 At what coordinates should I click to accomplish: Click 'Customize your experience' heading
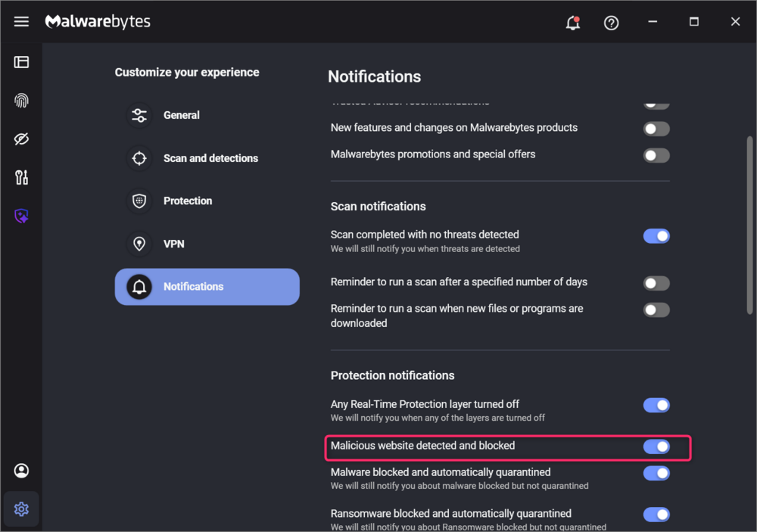(187, 73)
